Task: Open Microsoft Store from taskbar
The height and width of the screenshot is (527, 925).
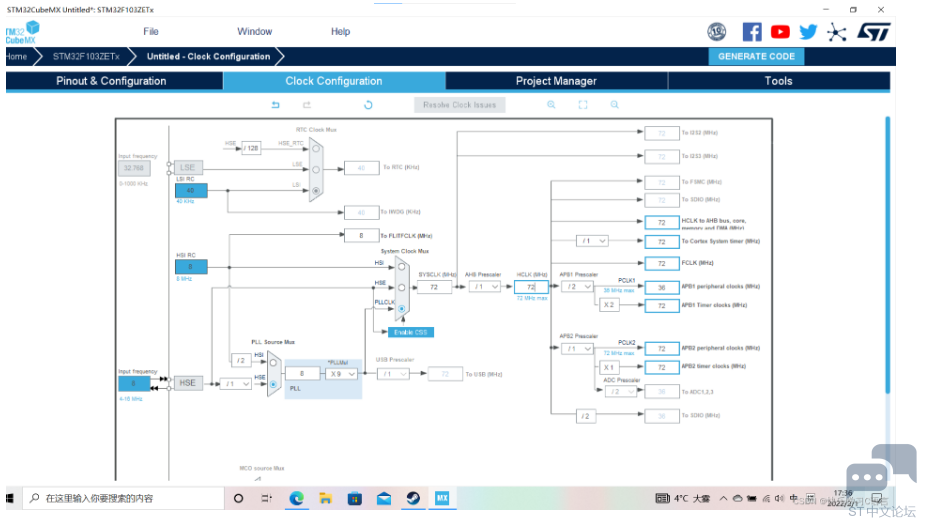Action: (355, 499)
